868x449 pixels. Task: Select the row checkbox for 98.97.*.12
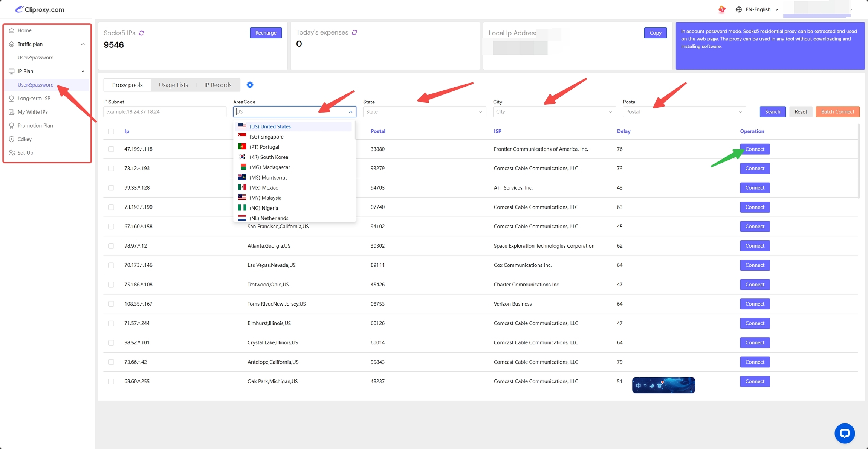[111, 246]
